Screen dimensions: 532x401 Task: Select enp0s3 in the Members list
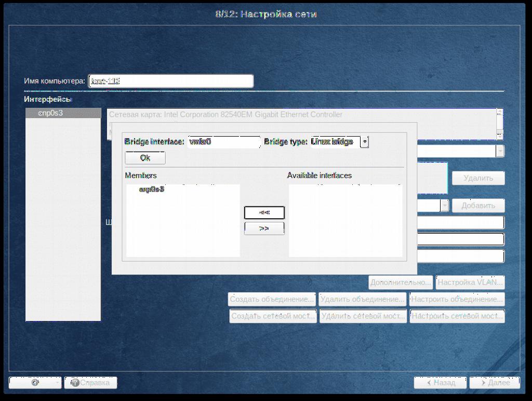(x=152, y=190)
